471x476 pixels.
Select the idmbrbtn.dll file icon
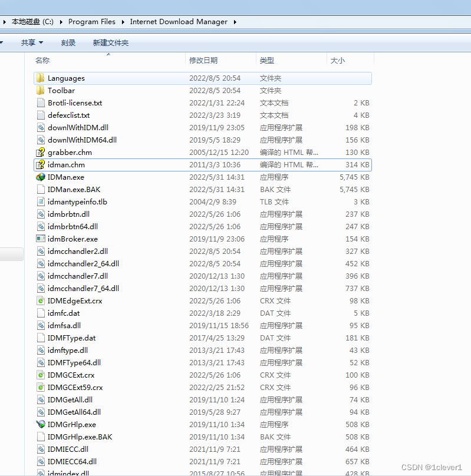41,214
